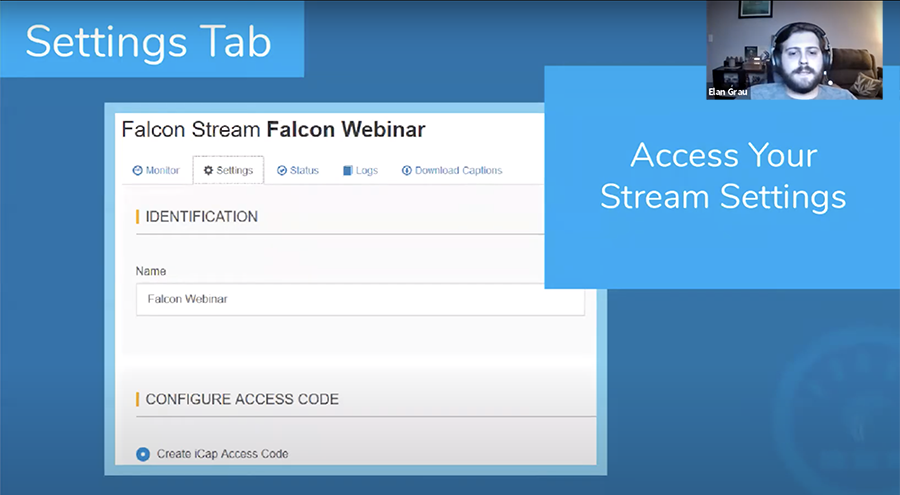Switch to the Status tab label
Screen dimensions: 900x495
(x=304, y=171)
